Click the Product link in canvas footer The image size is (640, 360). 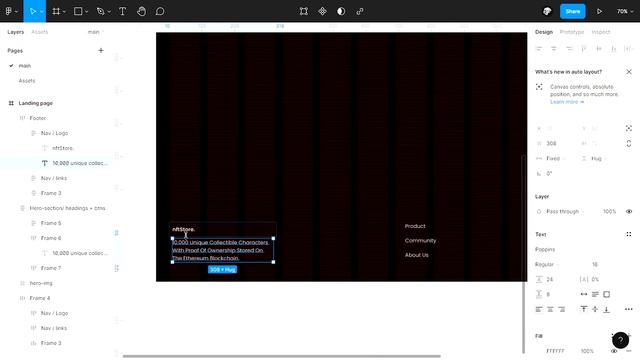coord(415,226)
